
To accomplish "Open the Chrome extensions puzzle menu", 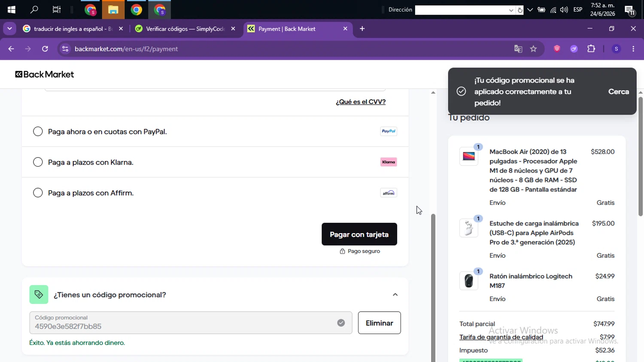I will coord(591,49).
